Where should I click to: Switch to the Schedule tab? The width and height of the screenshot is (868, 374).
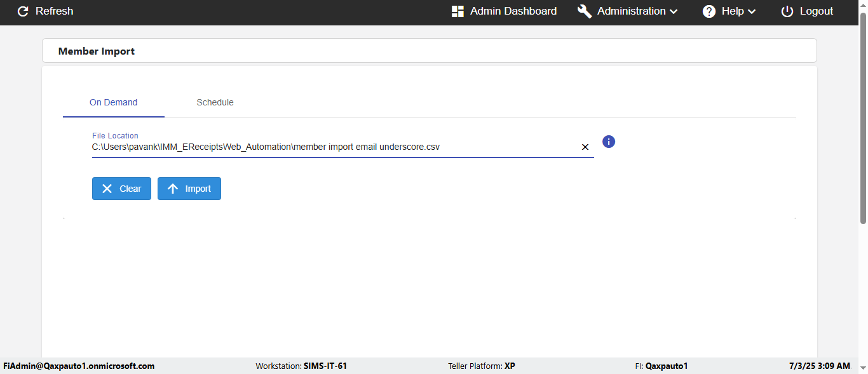pyautogui.click(x=215, y=102)
